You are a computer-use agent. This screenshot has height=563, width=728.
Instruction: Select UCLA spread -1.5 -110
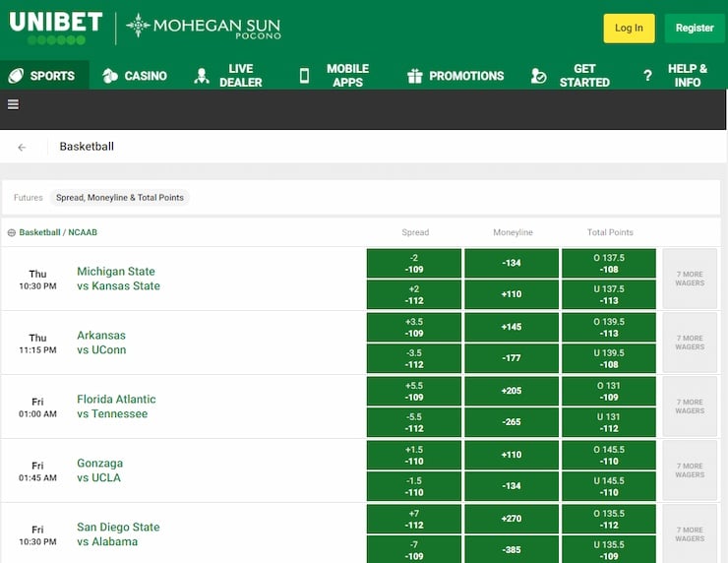tap(414, 486)
